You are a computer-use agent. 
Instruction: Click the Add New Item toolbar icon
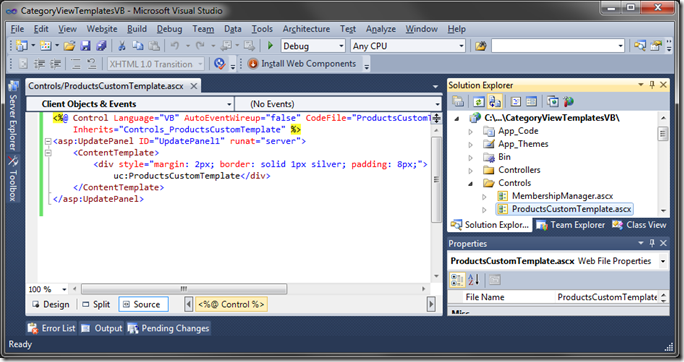46,46
